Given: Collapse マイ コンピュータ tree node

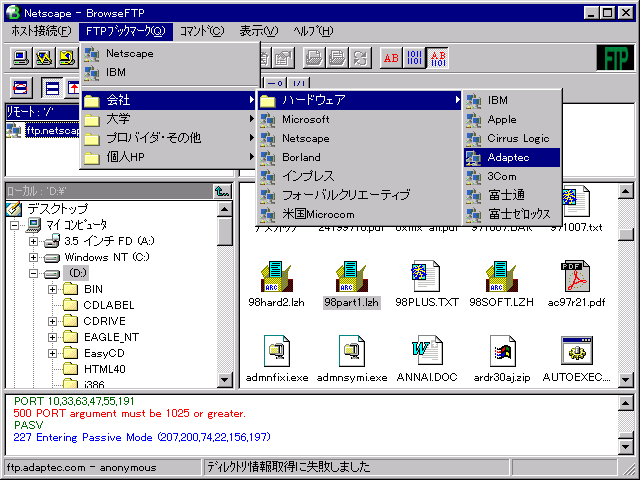Looking at the screenshot, I should tap(14, 225).
